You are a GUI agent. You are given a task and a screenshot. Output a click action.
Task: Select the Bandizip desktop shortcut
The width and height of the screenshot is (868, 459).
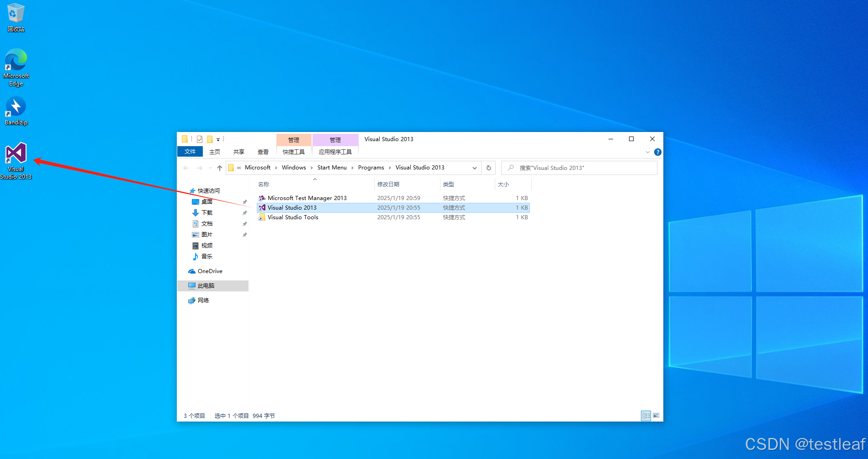pos(16,111)
